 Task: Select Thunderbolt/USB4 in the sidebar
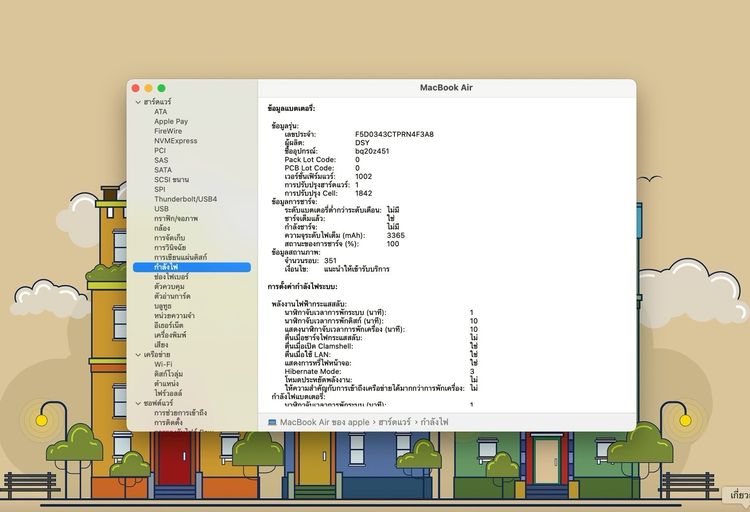pyautogui.click(x=185, y=199)
